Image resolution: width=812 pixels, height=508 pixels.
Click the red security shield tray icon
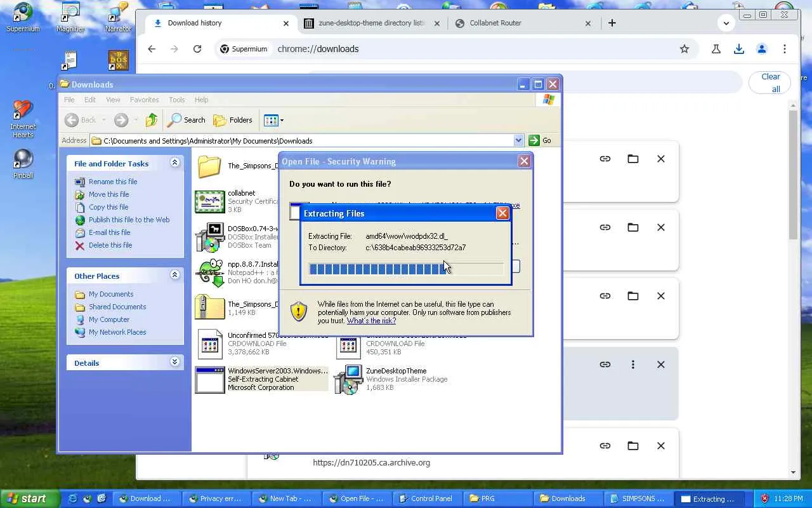click(x=764, y=498)
